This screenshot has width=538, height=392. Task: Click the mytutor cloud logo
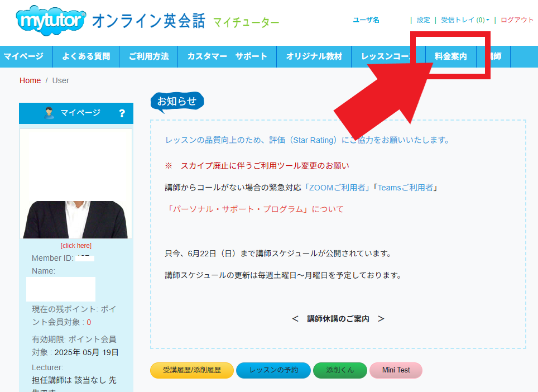click(x=51, y=21)
